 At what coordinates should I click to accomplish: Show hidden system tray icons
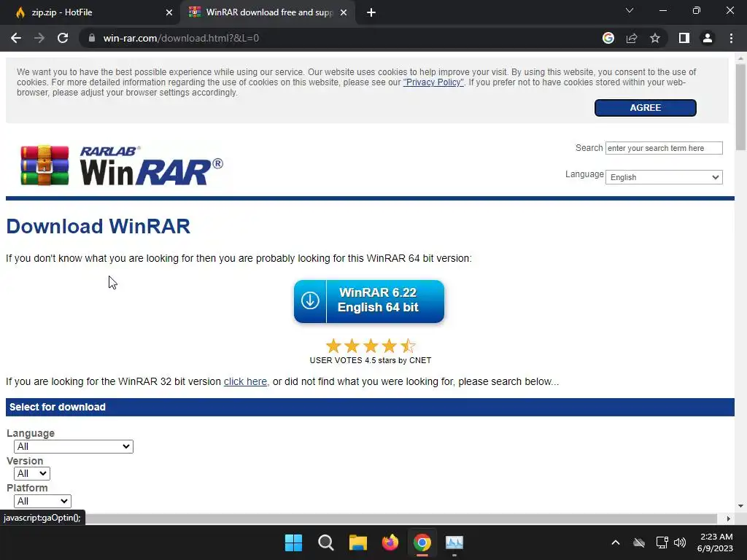click(616, 542)
